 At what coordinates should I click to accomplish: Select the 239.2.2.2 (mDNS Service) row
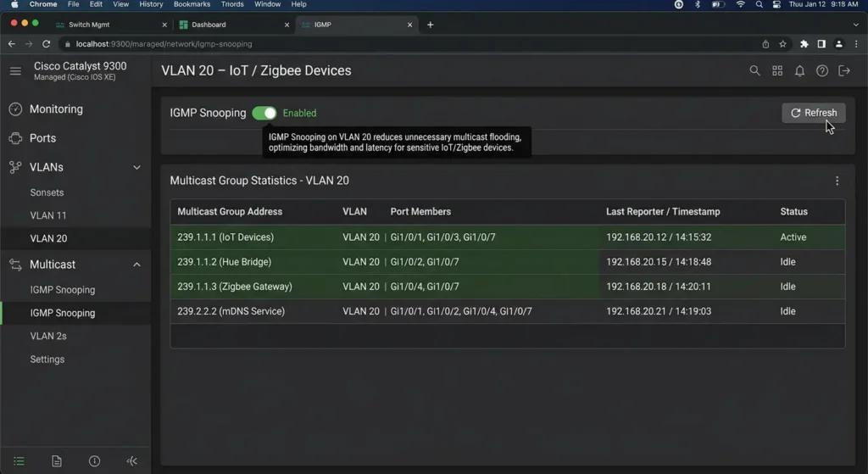508,311
